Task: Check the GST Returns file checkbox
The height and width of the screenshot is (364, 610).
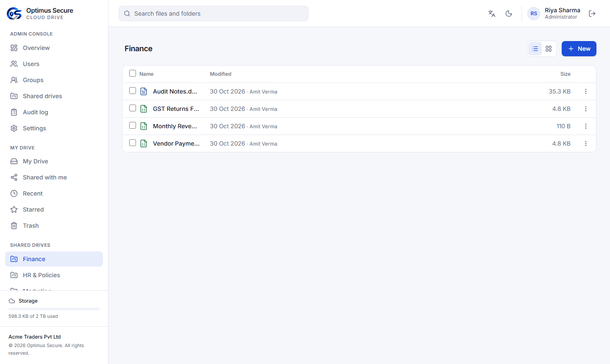Action: click(133, 108)
